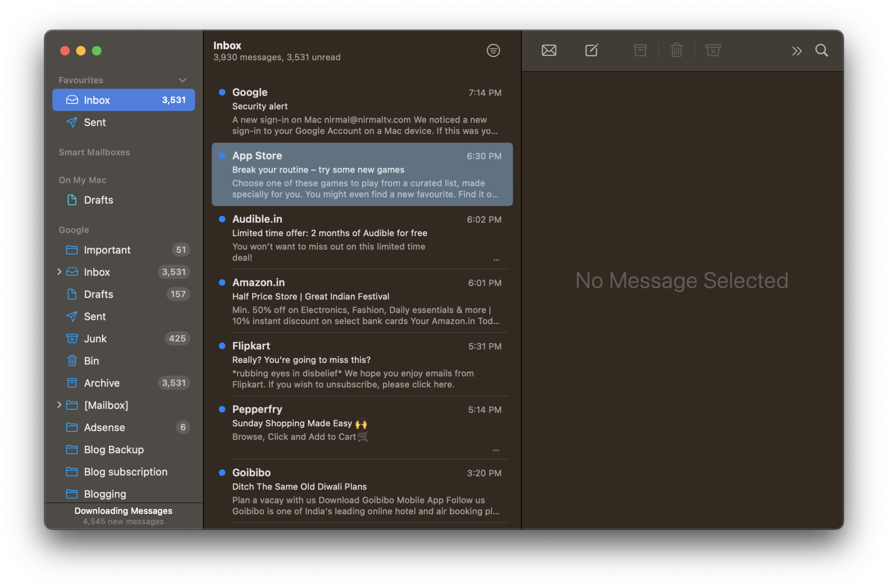Open Pepperfry Sunday Shopping email

pos(362,428)
